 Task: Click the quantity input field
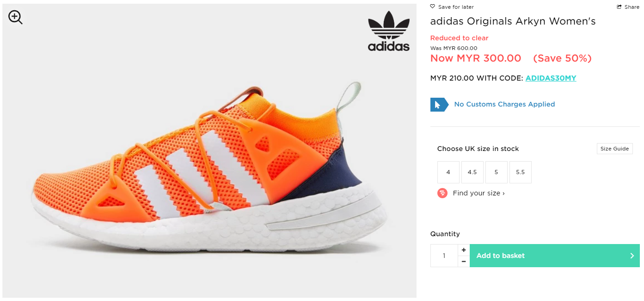(x=444, y=256)
